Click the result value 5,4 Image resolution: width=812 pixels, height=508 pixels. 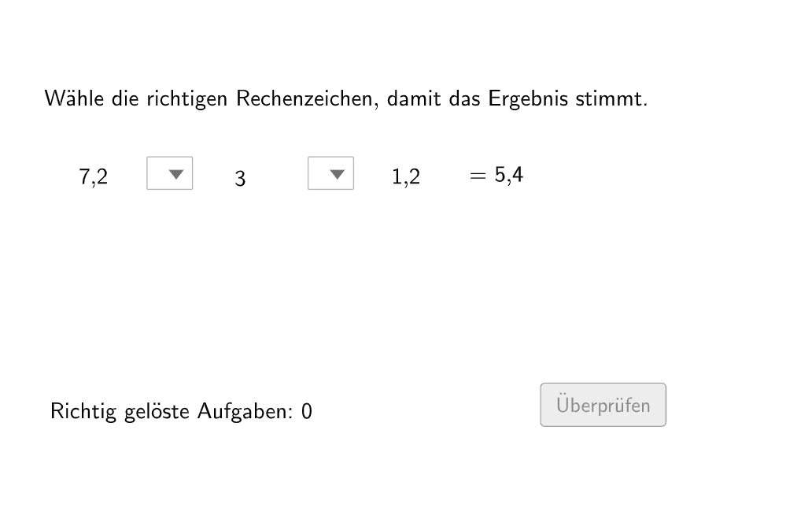coord(509,175)
